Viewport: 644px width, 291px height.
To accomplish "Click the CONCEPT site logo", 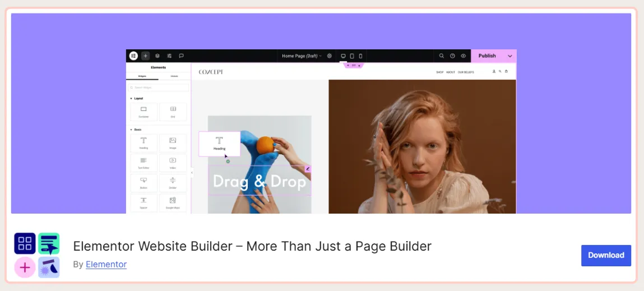I will click(211, 72).
